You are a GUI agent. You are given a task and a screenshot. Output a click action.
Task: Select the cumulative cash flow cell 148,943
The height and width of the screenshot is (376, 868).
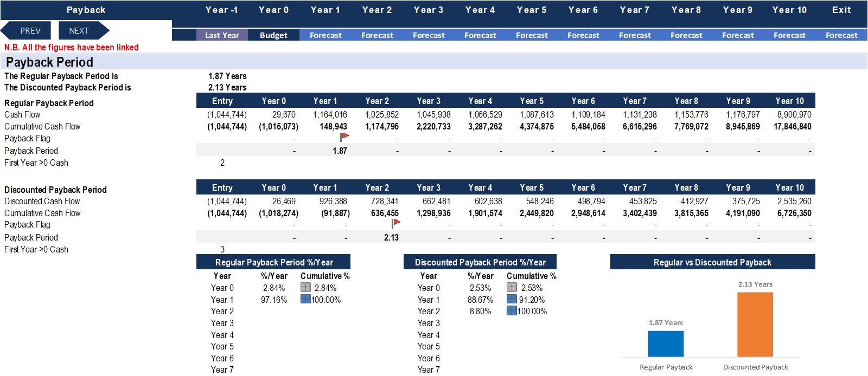pyautogui.click(x=333, y=126)
